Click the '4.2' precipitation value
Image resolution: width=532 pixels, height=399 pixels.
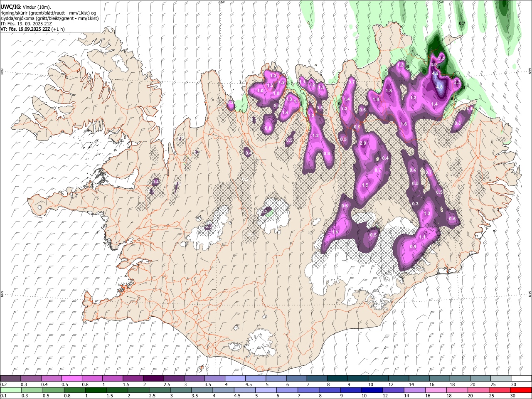436,73
